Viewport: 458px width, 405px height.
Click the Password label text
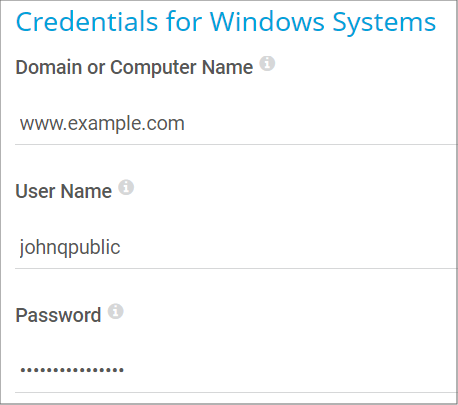click(58, 315)
